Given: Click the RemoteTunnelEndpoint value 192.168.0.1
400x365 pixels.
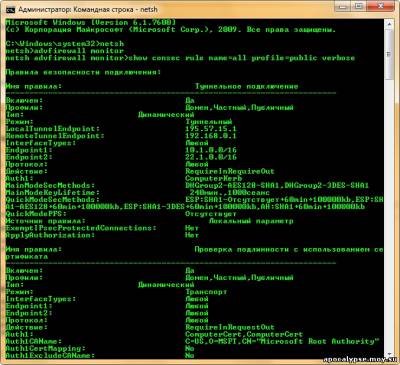Looking at the screenshot, I should tap(211, 136).
